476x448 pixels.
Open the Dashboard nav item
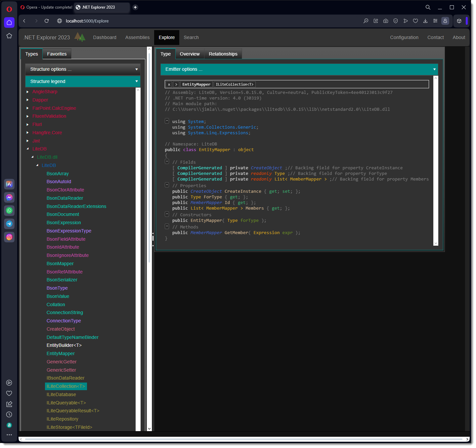(105, 38)
